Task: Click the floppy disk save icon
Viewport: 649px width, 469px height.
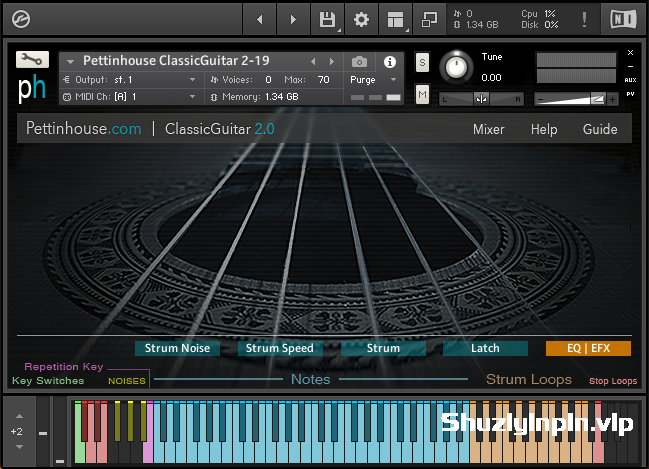Action: point(327,19)
